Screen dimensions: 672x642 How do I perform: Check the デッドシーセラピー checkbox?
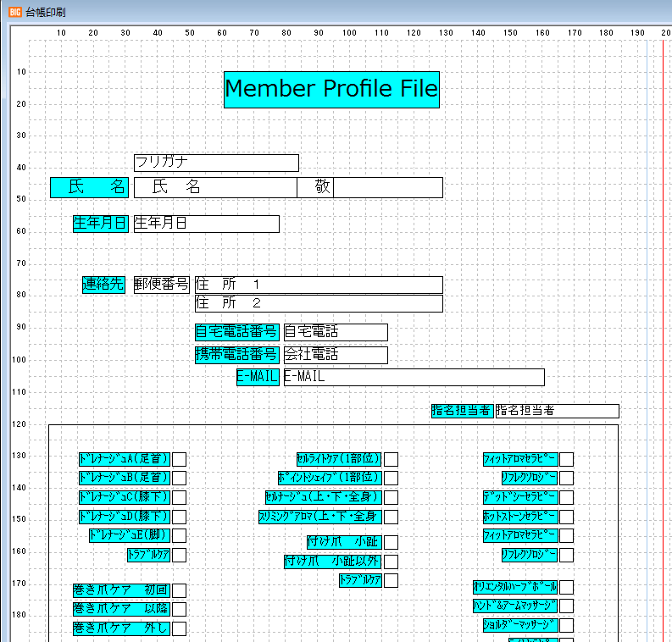567,497
